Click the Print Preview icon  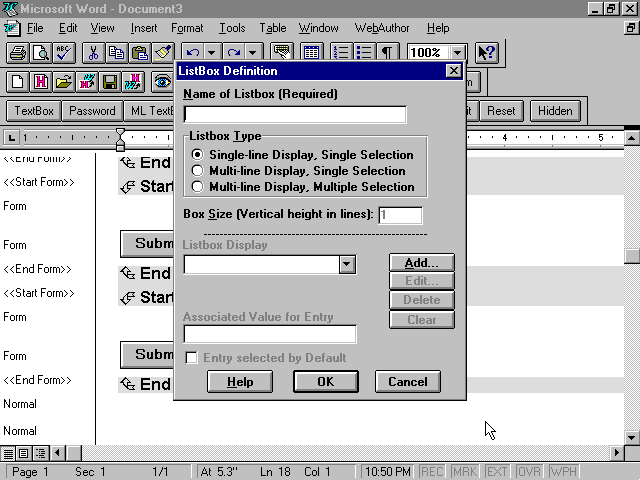[41, 53]
